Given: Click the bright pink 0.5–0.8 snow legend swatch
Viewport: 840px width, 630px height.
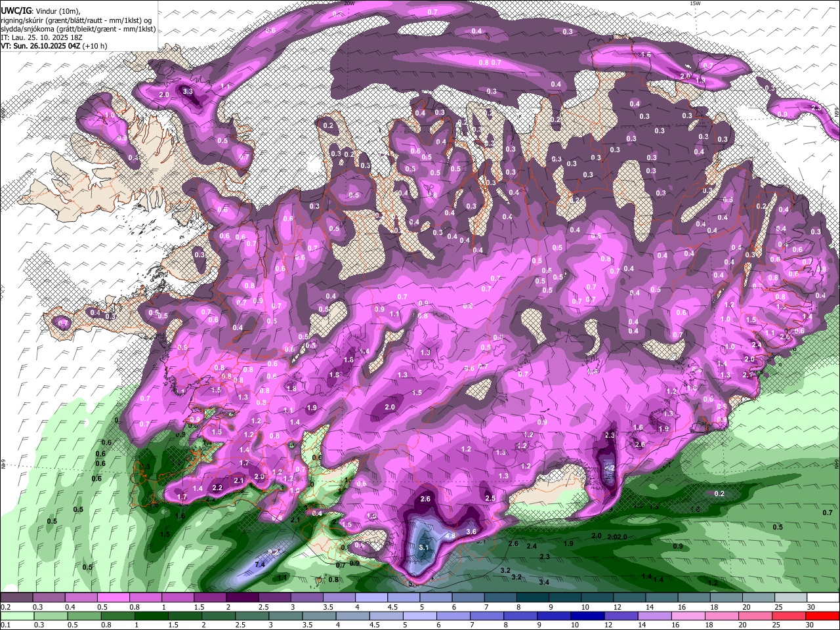Looking at the screenshot, I should [x=113, y=598].
